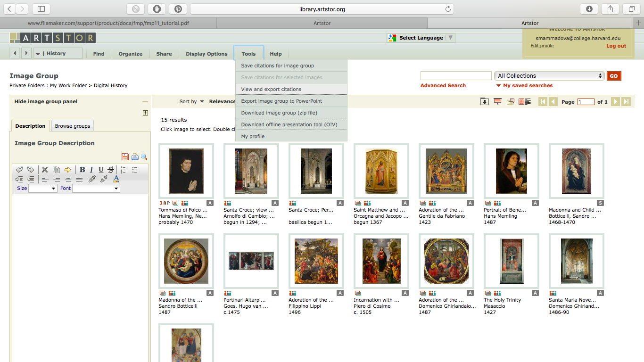The width and height of the screenshot is (644, 362).
Task: Choose Export image group to PowerPoint
Action: pyautogui.click(x=291, y=101)
